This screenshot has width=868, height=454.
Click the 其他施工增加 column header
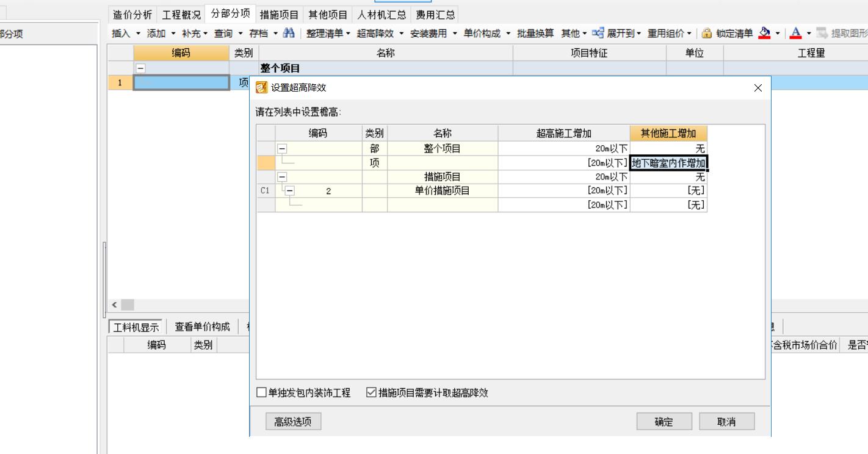tap(668, 133)
